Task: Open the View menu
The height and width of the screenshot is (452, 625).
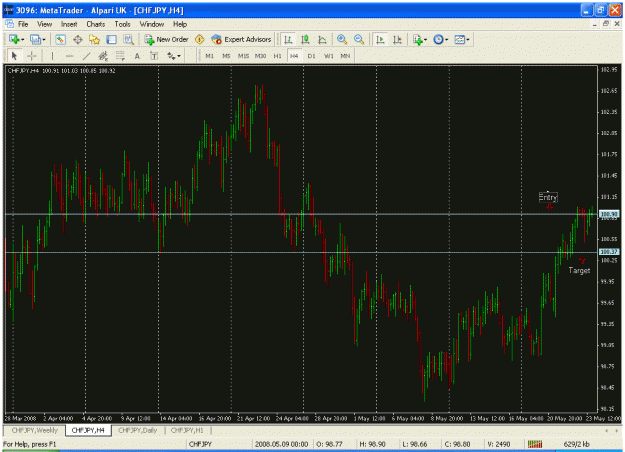Action: [x=44, y=24]
